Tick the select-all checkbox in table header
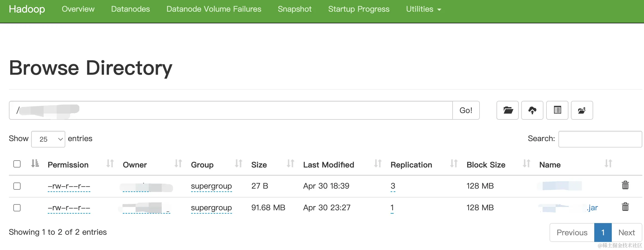 coord(17,164)
